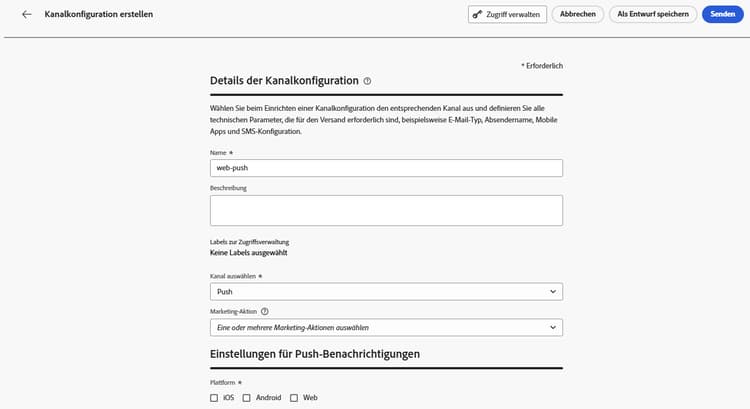Click the blue Senden button
Image resolution: width=750 pixels, height=409 pixels.
pos(722,14)
